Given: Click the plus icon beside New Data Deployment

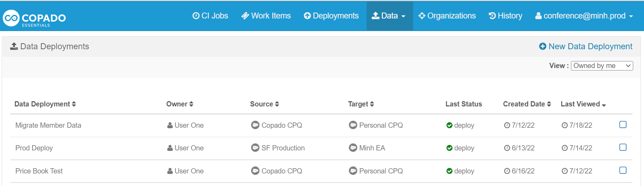Looking at the screenshot, I should [x=543, y=46].
